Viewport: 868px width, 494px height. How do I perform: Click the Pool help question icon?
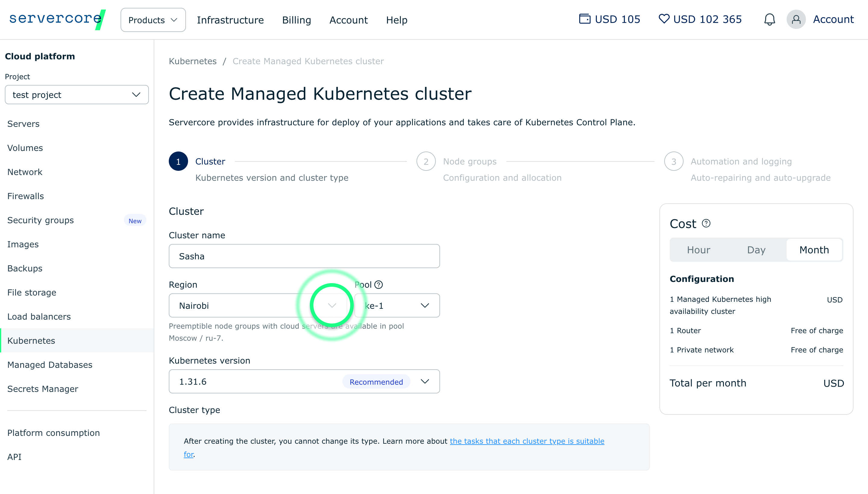click(x=379, y=285)
